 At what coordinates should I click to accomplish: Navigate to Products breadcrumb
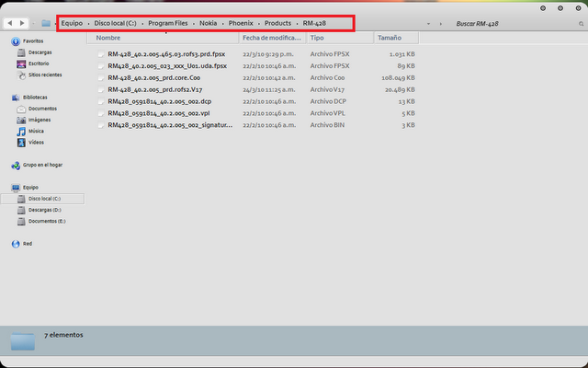pos(277,23)
